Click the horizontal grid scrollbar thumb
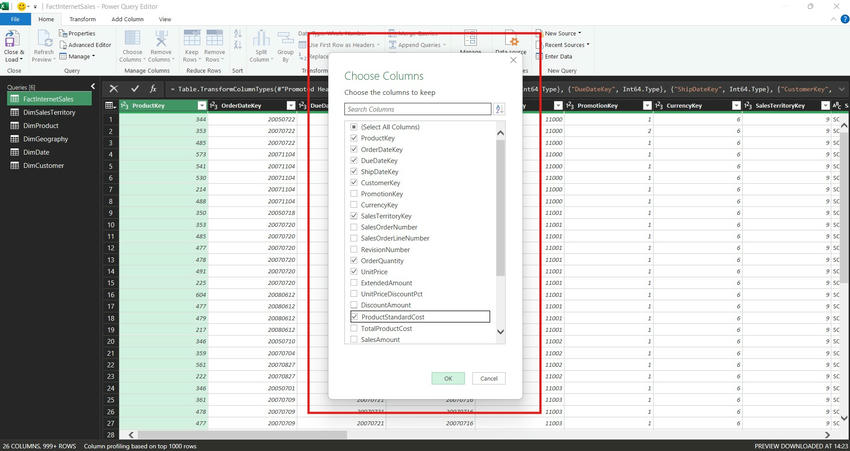This screenshot has height=451, width=850. 242,435
